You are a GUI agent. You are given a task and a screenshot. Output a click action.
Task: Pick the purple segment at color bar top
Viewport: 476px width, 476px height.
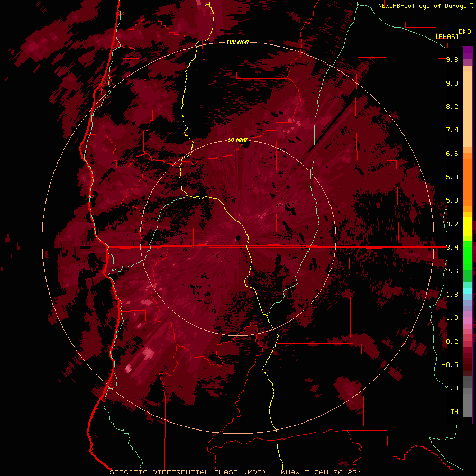click(x=467, y=53)
